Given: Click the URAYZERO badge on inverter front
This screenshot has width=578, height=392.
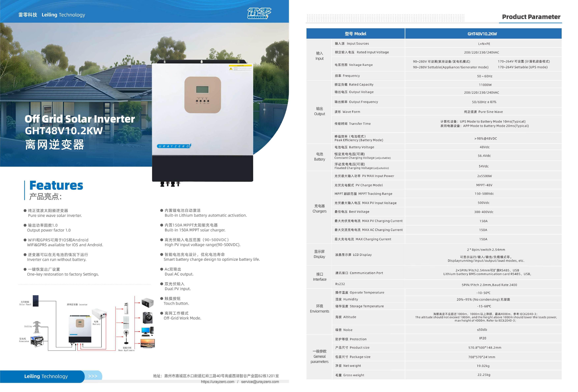Looking at the screenshot, I should pos(174,146).
